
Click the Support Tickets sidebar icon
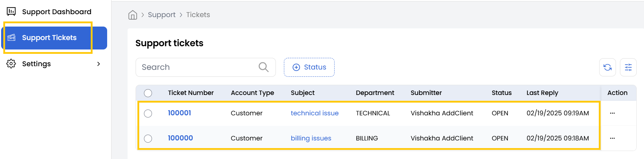12,37
